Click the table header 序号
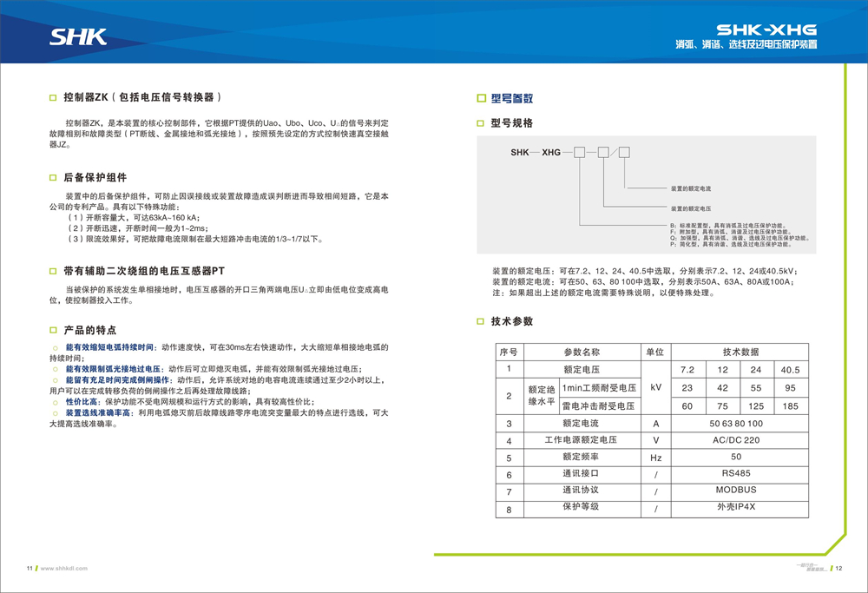 pos(509,353)
